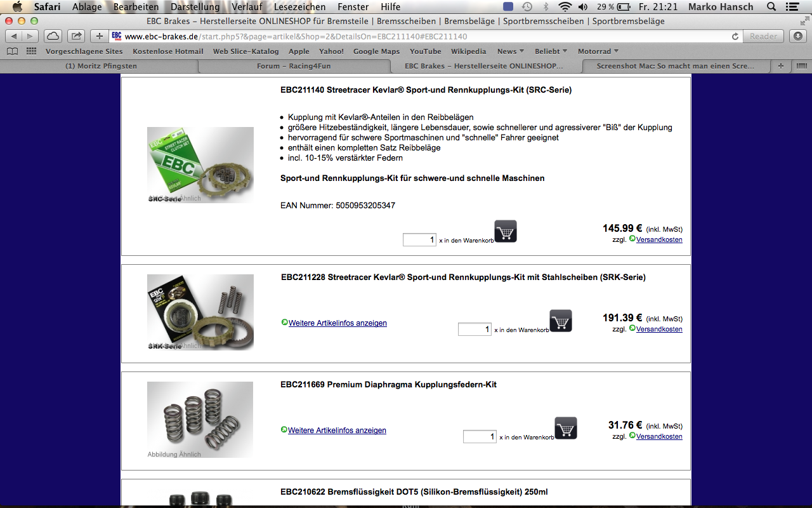The height and width of the screenshot is (508, 812).
Task: Open the Motorrad bookmarks folder
Action: point(598,51)
